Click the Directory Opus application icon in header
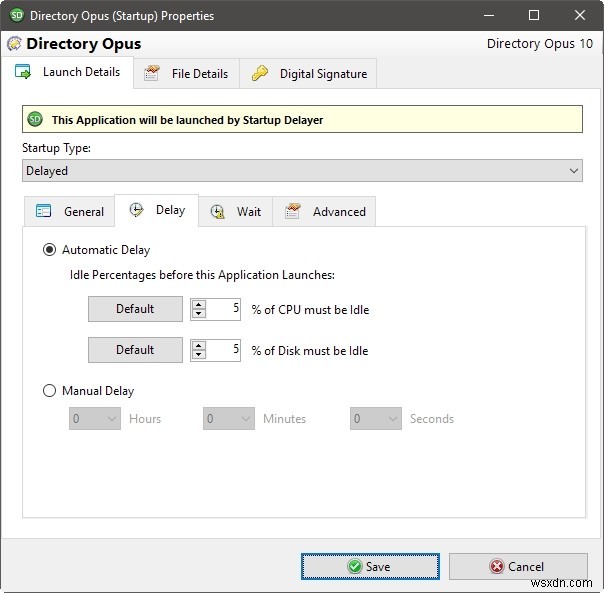The width and height of the screenshot is (604, 593). 14,43
